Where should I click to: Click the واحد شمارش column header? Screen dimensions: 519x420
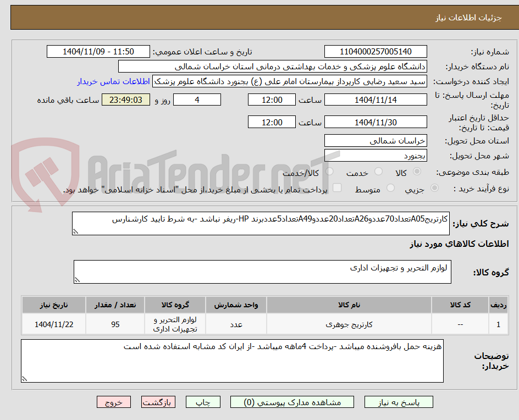coord(236,305)
